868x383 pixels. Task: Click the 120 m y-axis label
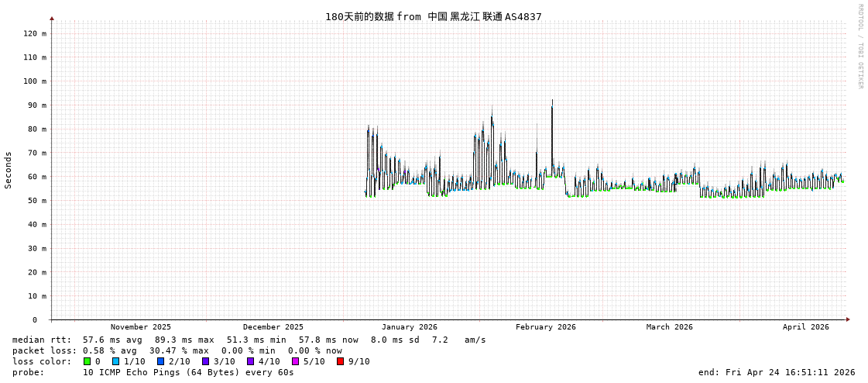[35, 33]
